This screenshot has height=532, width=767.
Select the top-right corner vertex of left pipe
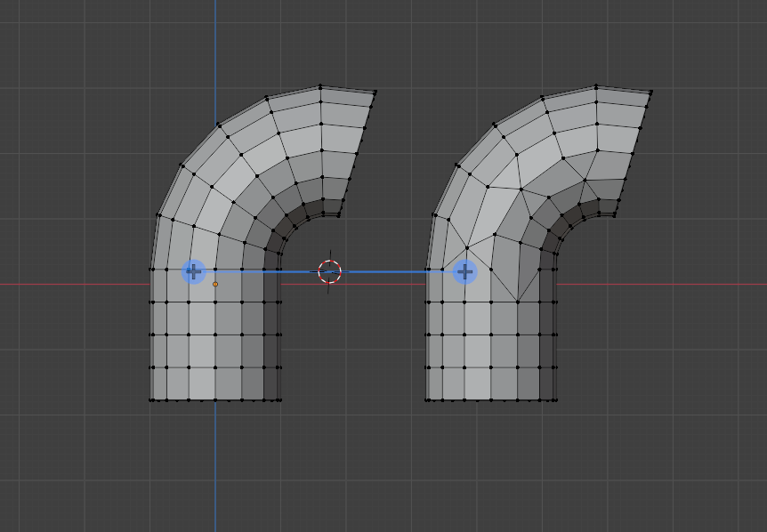(x=375, y=92)
